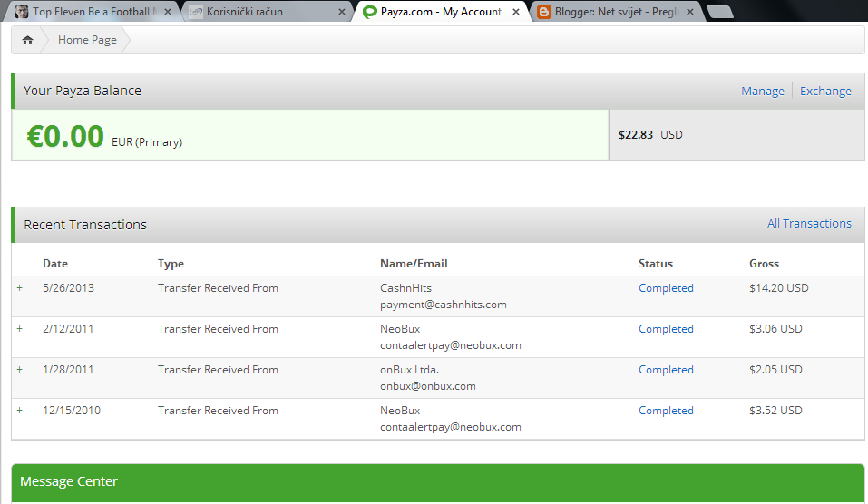Switch to the Blogger: Net svijet tab
The width and height of the screenshot is (868, 504).
tap(618, 12)
